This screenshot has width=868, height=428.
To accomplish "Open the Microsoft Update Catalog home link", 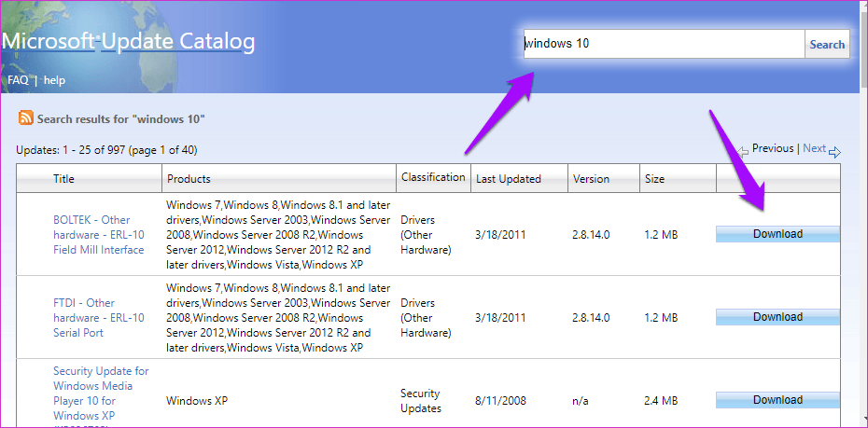I will point(128,42).
